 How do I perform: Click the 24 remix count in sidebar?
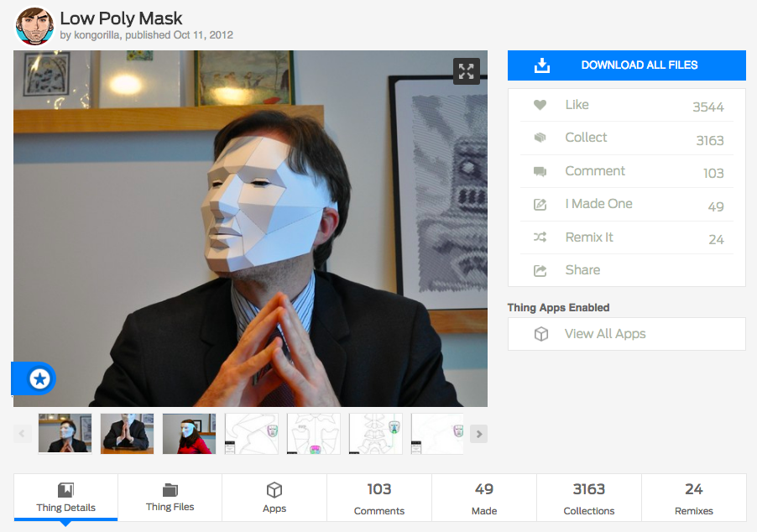[x=717, y=239]
